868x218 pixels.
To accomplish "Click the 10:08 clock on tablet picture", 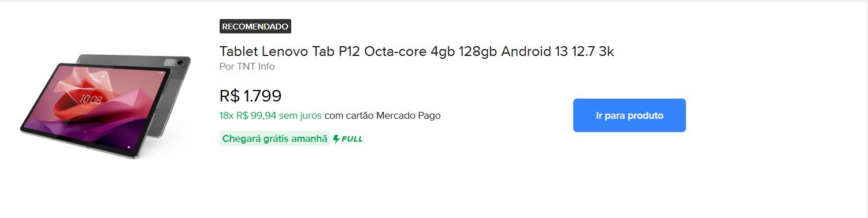I will click(x=90, y=99).
